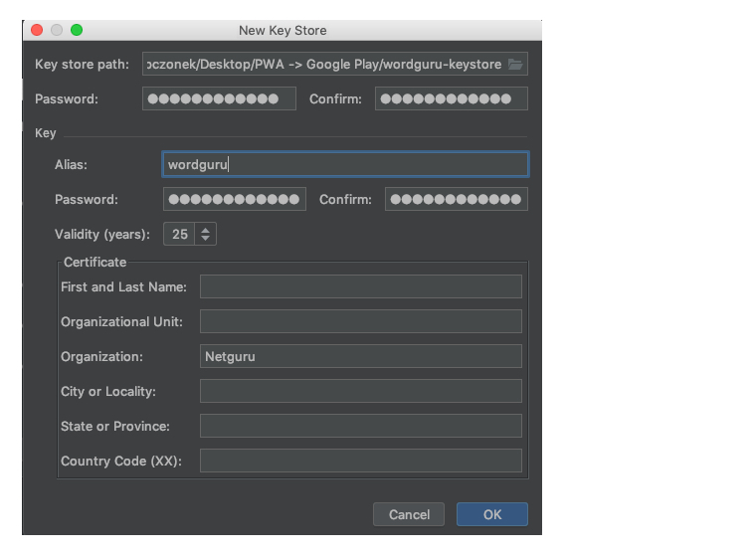
Task: Click the Validity years value field
Action: point(179,234)
